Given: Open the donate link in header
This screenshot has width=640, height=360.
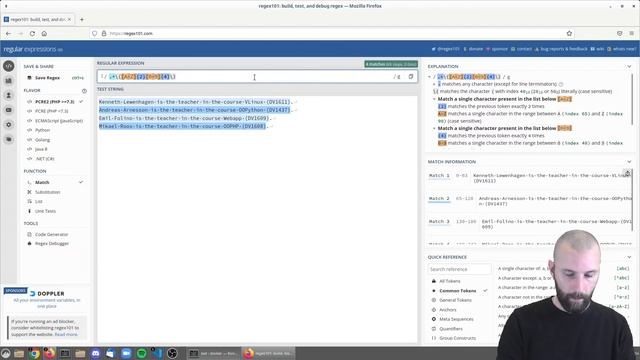Looking at the screenshot, I should coord(473,49).
